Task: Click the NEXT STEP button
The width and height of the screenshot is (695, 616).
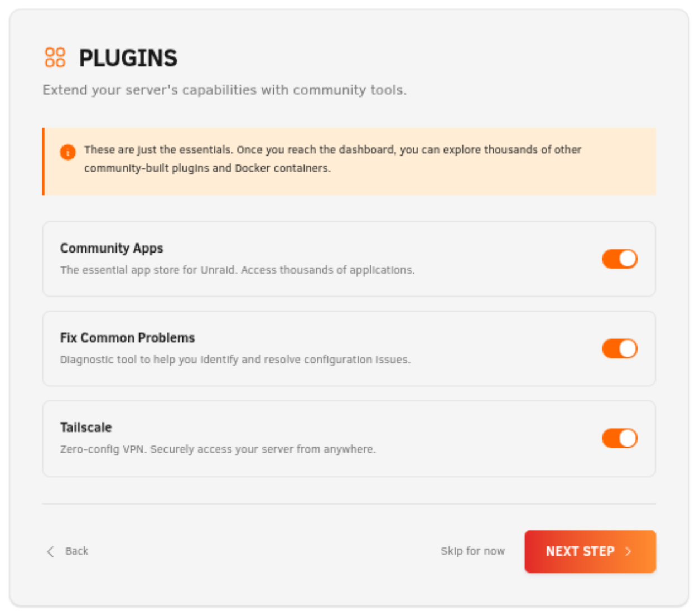Action: pos(590,551)
